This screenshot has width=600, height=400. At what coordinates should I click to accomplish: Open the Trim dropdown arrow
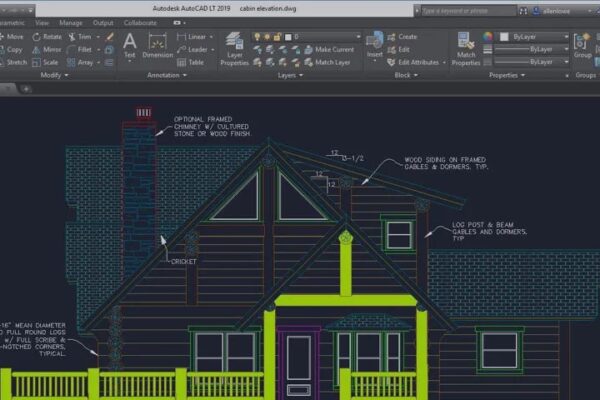click(98, 37)
